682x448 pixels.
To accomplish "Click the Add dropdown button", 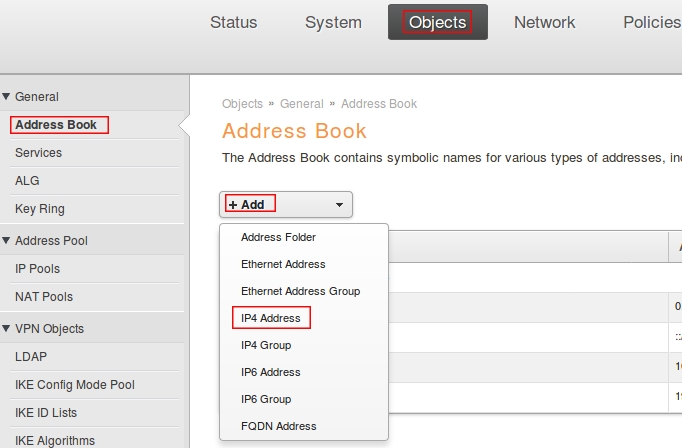I will 286,204.
